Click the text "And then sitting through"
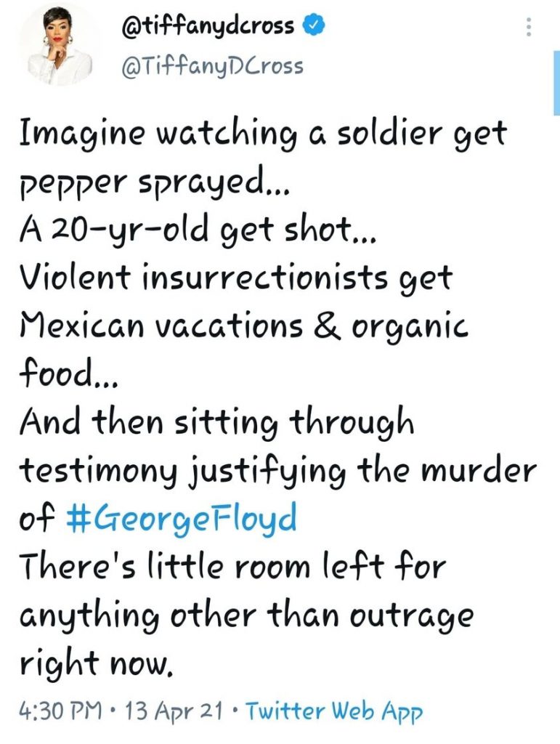 pos(216,424)
